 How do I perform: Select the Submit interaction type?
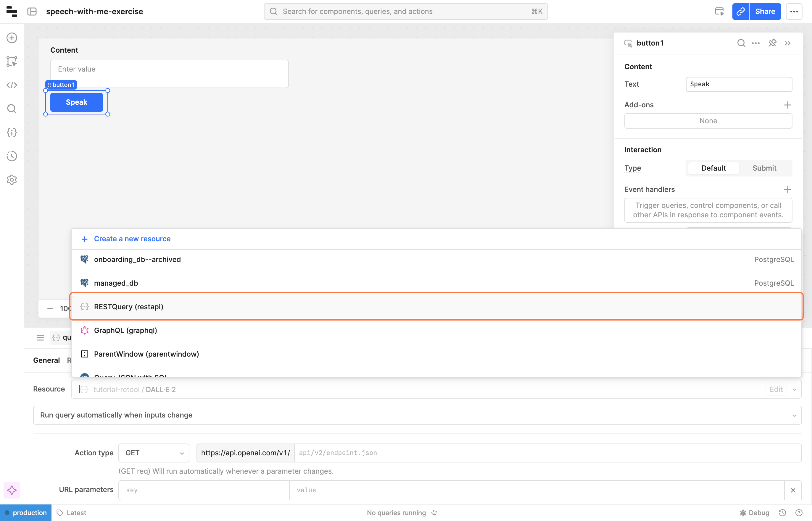pos(764,168)
